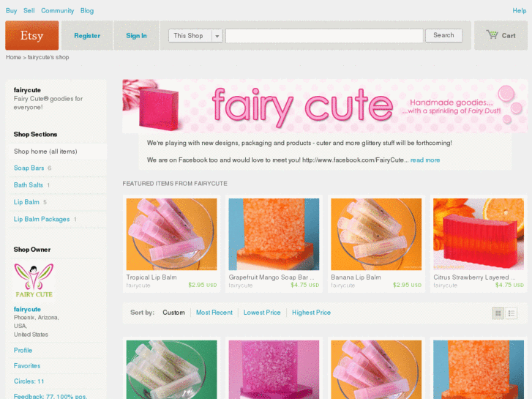
Task: Open the Community menu
Action: pos(57,10)
